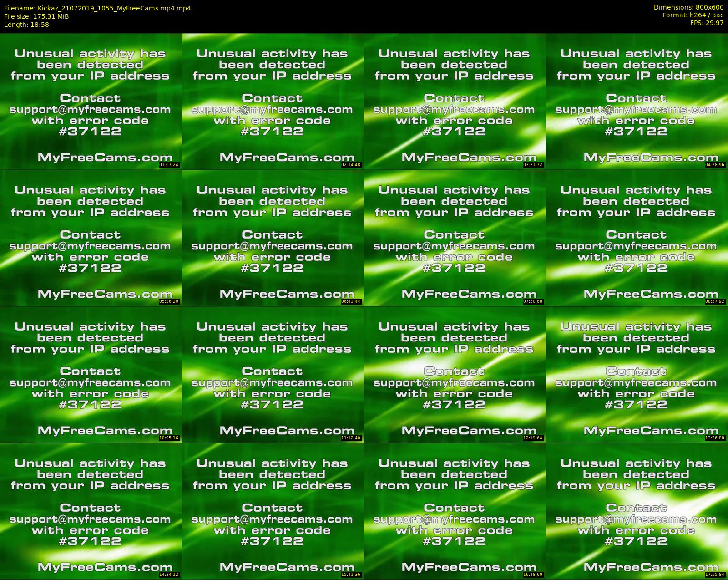728x580 pixels.
Task: Select the frame timestamped 05:36.20
Action: coord(91,238)
